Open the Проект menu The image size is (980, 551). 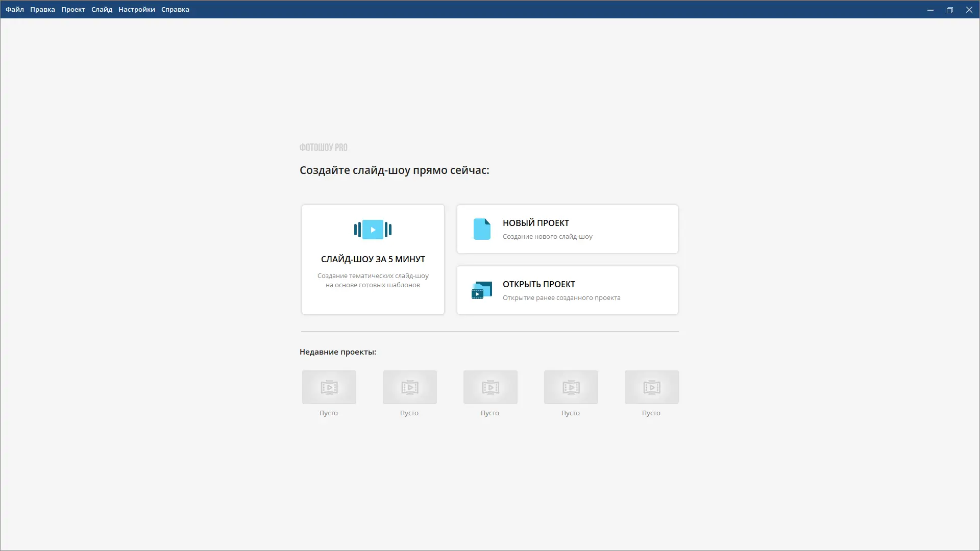point(73,9)
